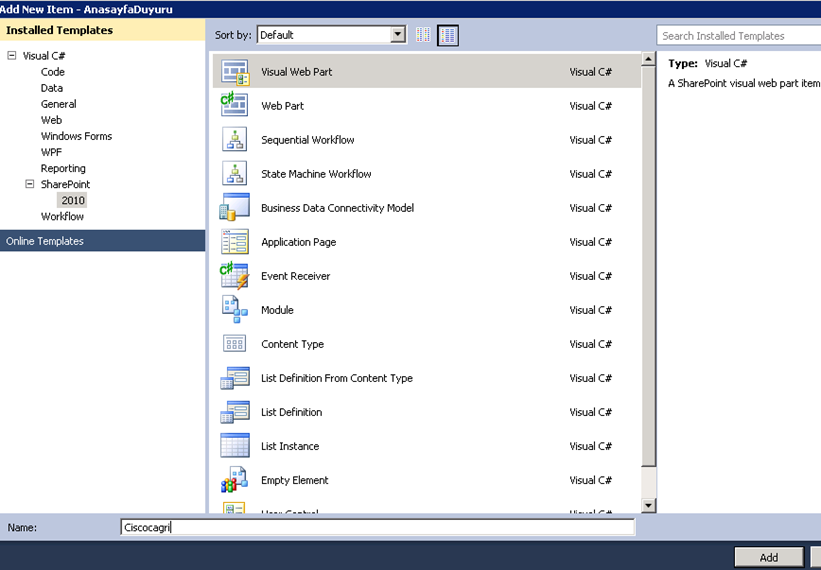The width and height of the screenshot is (821, 570).
Task: Select 'Empty Element' template name
Action: pos(295,480)
